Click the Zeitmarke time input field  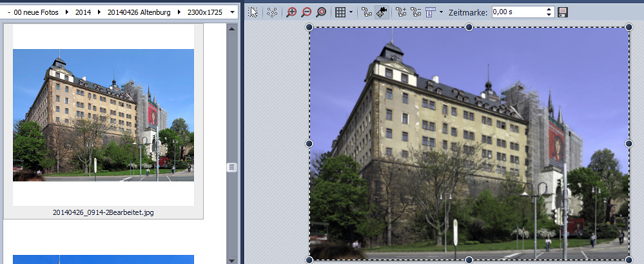[x=517, y=12]
